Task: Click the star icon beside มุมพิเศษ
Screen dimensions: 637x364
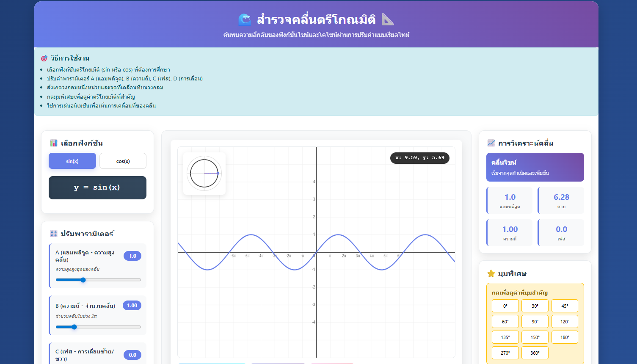Action: point(491,273)
